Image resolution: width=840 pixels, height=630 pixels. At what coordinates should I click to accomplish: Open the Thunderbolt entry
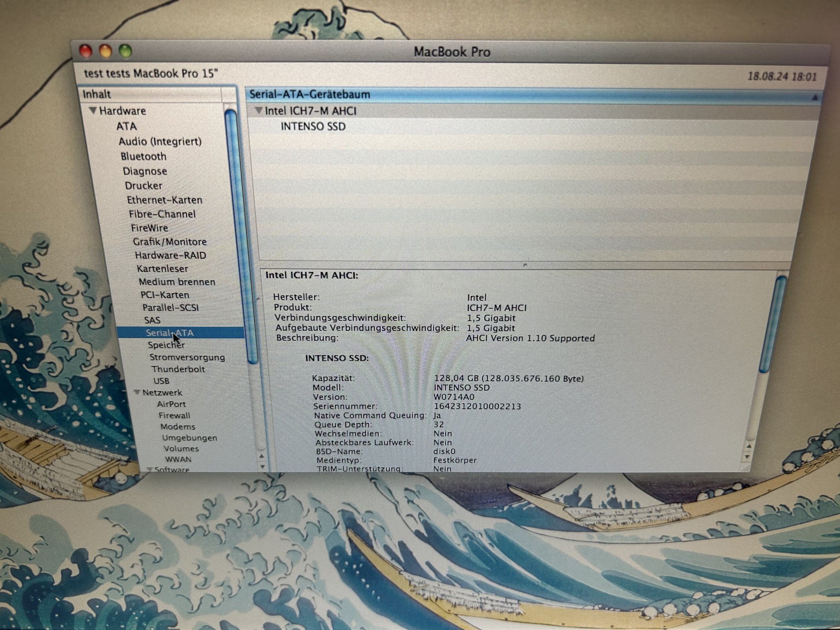coord(178,369)
